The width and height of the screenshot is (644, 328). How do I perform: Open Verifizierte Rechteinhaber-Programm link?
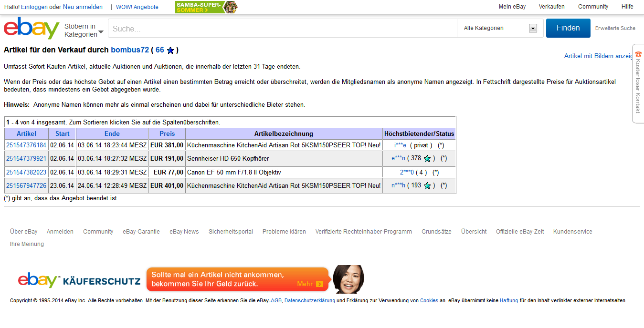click(x=364, y=232)
